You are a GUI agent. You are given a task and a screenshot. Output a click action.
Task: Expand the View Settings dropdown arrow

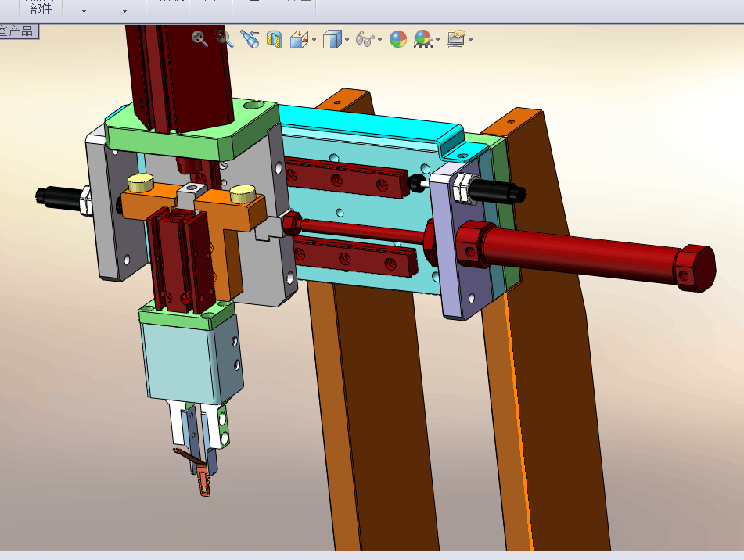[x=470, y=40]
